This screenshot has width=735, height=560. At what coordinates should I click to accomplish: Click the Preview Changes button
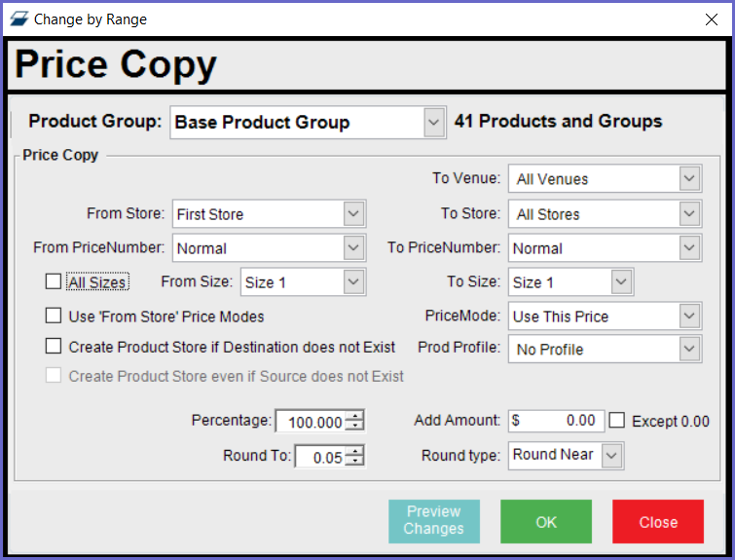pyautogui.click(x=434, y=521)
